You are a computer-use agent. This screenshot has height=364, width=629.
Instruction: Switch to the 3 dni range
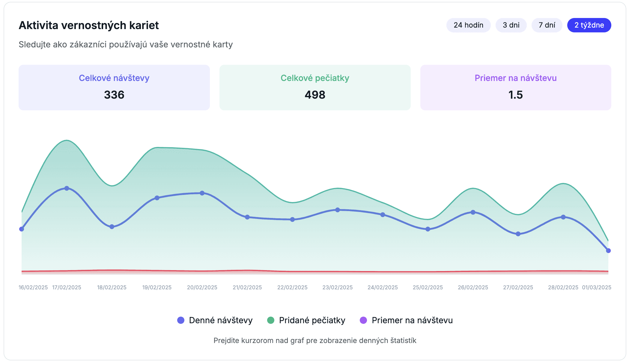pyautogui.click(x=511, y=25)
